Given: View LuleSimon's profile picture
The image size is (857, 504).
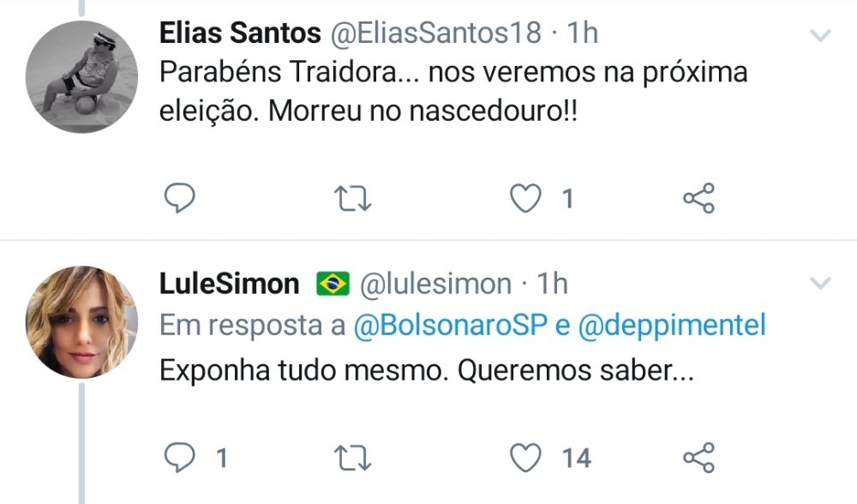Looking at the screenshot, I should pos(81,322).
